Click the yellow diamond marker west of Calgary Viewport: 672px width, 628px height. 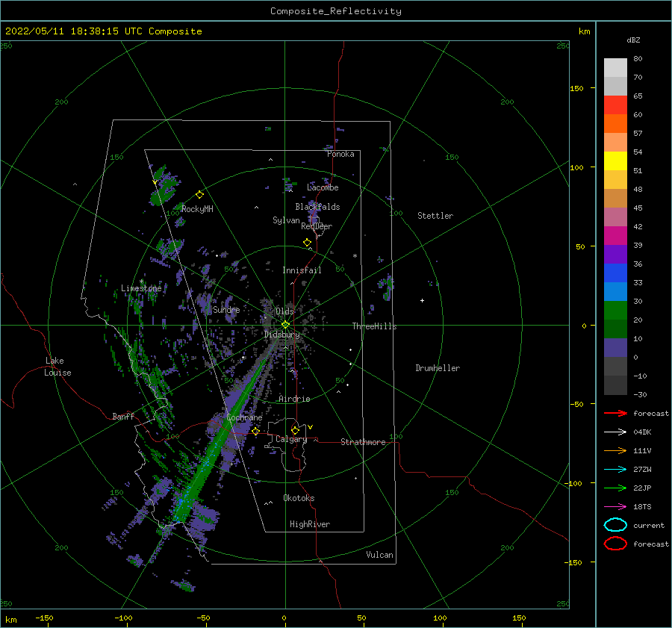pos(255,432)
